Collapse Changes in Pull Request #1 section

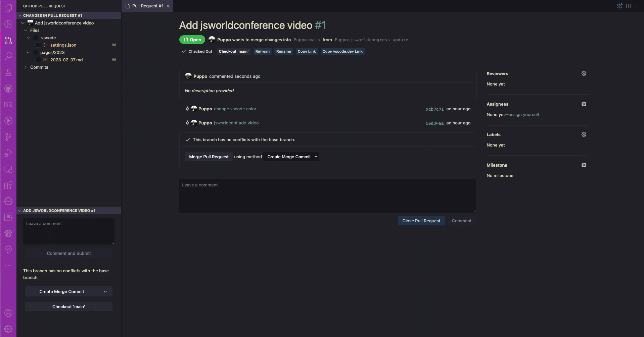pos(20,15)
